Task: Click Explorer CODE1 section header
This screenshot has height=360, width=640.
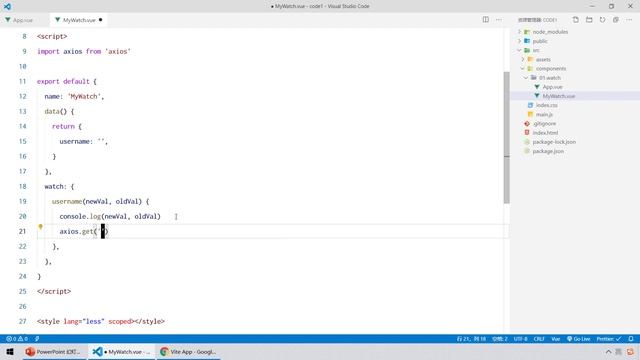Action: 537,20
